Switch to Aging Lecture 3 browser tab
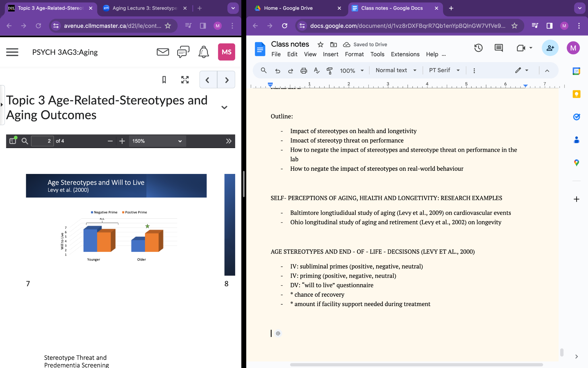 pos(144,8)
